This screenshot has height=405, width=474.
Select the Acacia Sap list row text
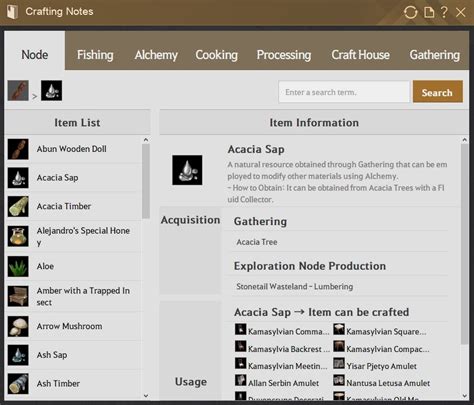57,178
